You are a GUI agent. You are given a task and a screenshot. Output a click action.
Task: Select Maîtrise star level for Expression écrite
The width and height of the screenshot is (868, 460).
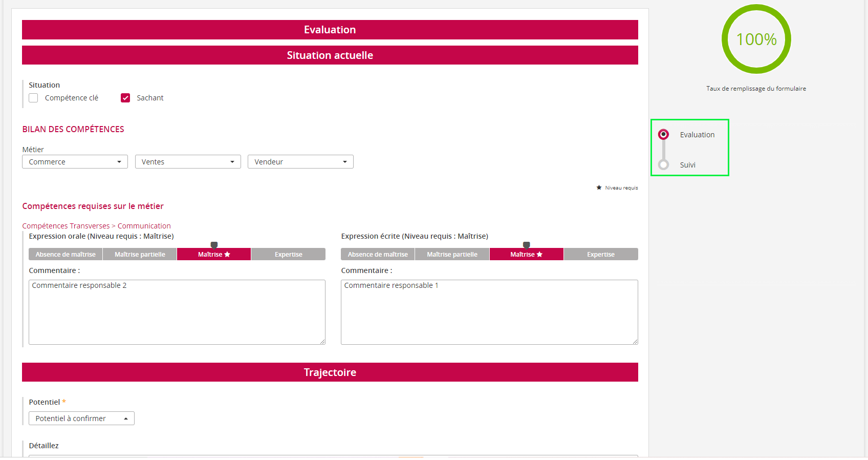coord(526,255)
